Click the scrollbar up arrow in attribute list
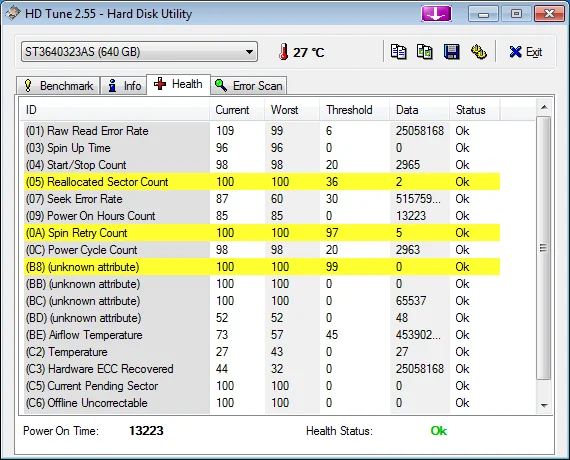This screenshot has width=570, height=460. pos(544,107)
